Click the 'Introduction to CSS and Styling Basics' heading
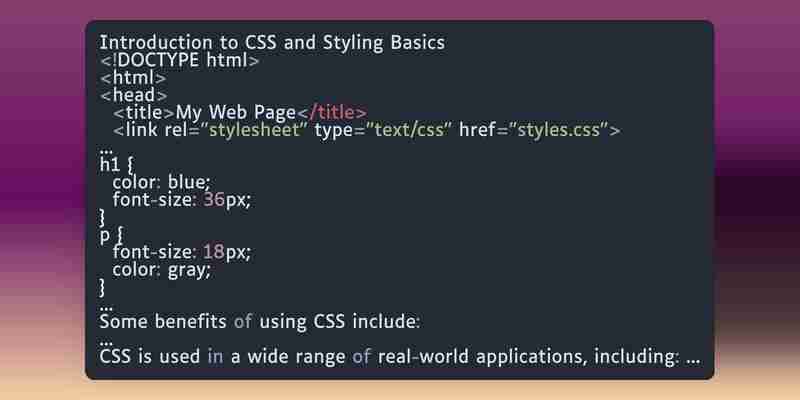 point(272,43)
